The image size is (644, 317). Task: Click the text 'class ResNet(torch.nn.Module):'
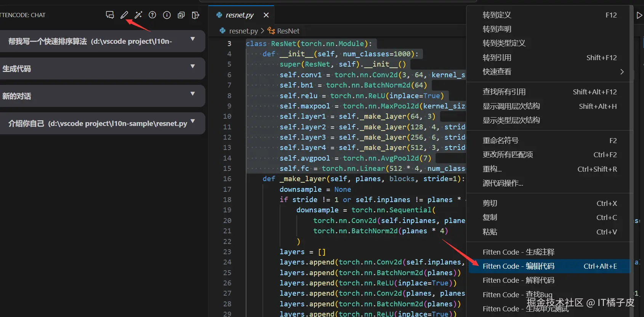[x=309, y=43]
